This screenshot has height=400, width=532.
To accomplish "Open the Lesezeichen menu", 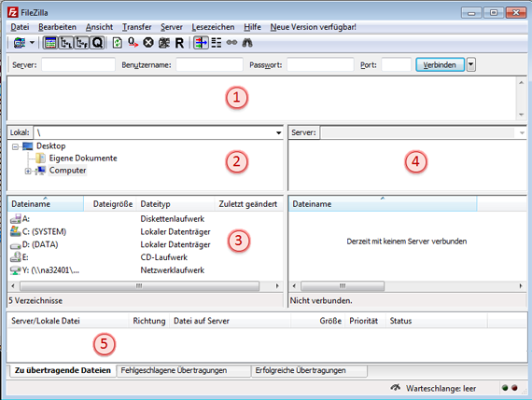I will [x=213, y=27].
